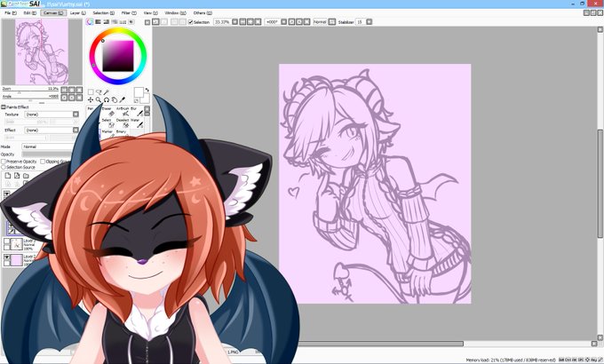
Task: Reset rotation angle in top toolbar
Action: pyautogui.click(x=307, y=22)
